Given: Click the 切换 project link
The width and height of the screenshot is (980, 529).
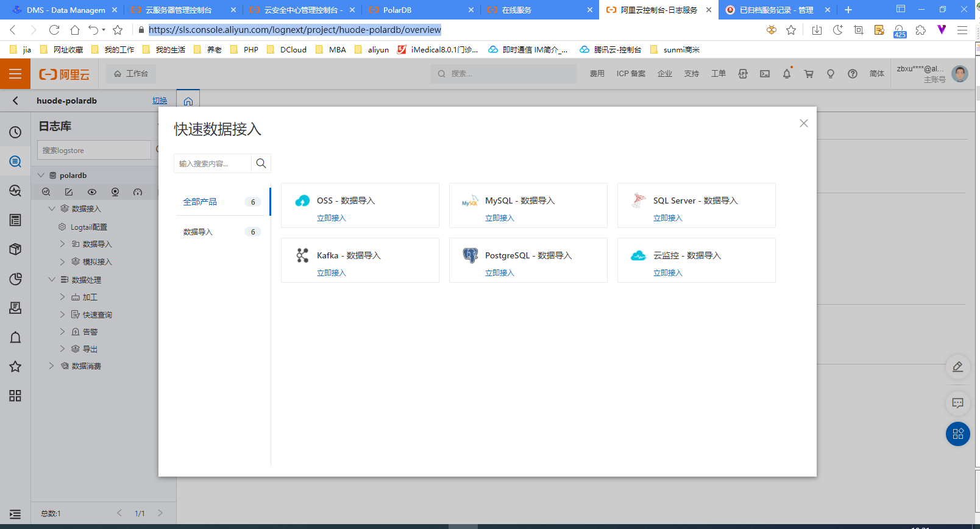Looking at the screenshot, I should point(160,101).
